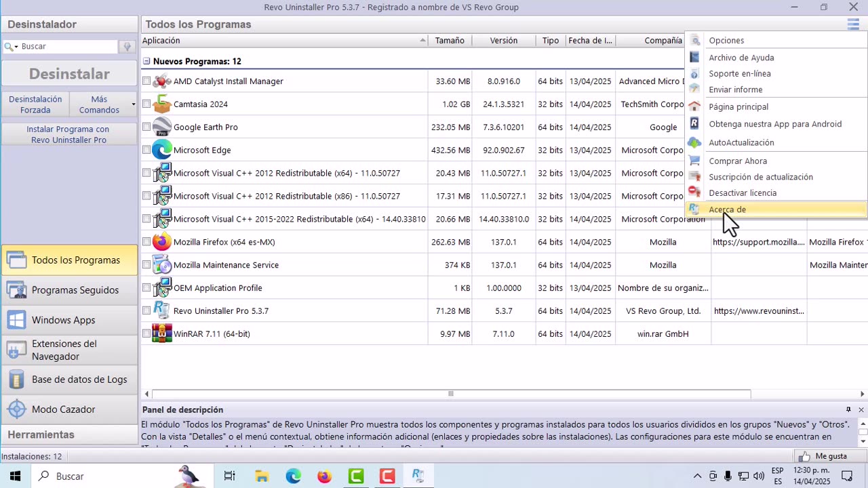Tick the Mozilla Maintenance Service checkbox
Screen dimensions: 868x488
pos(146,265)
